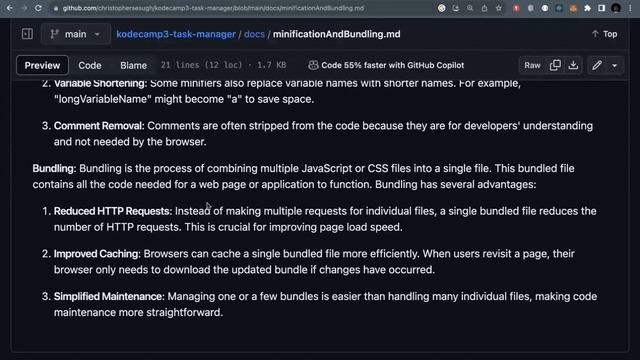Copy raw file contents icon
The width and height of the screenshot is (640, 360).
coord(555,65)
